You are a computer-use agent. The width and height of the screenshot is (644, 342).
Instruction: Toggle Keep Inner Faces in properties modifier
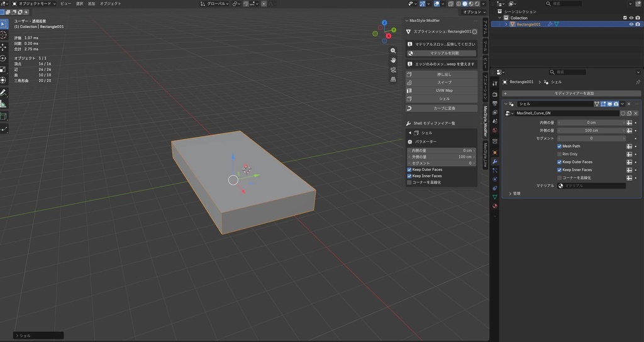[559, 170]
